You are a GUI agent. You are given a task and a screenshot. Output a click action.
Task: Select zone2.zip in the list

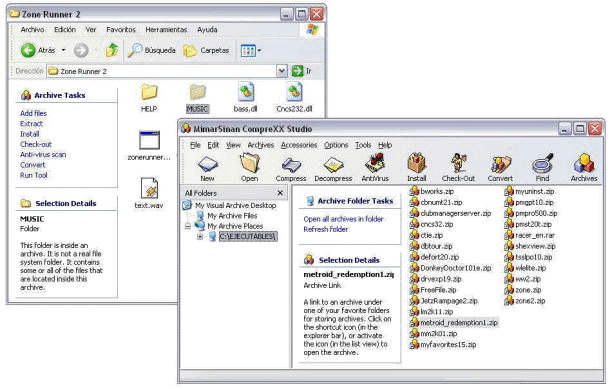pos(525,301)
